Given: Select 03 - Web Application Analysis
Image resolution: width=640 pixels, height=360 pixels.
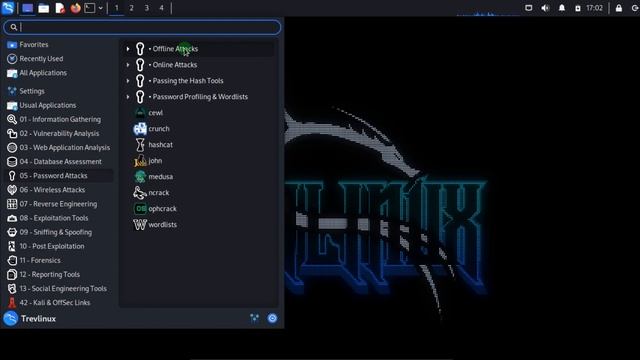Looking at the screenshot, I should click(x=59, y=147).
